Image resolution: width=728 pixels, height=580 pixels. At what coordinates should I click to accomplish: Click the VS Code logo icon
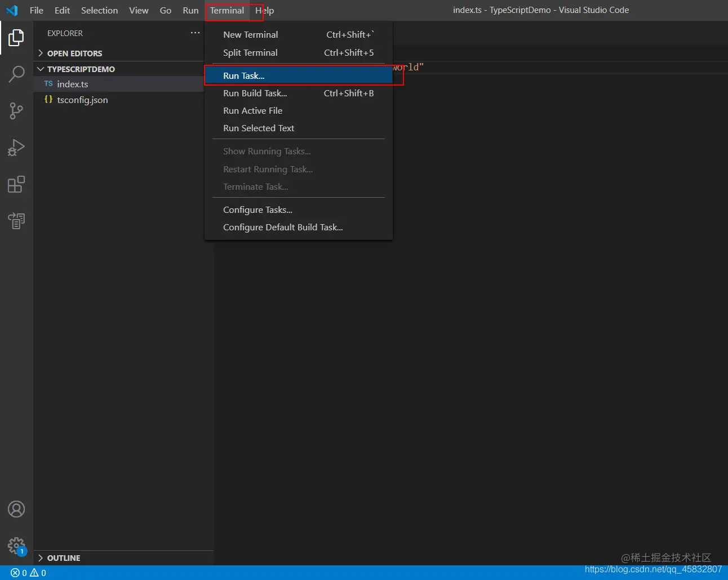[x=12, y=10]
